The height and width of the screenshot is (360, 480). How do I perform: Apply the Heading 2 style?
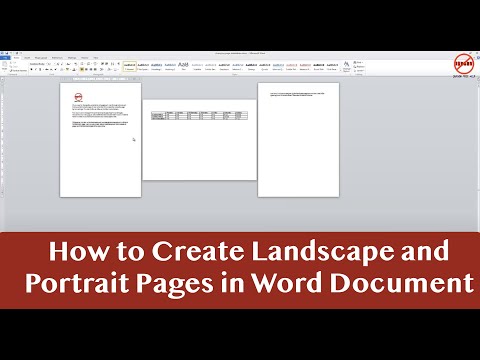click(x=170, y=66)
